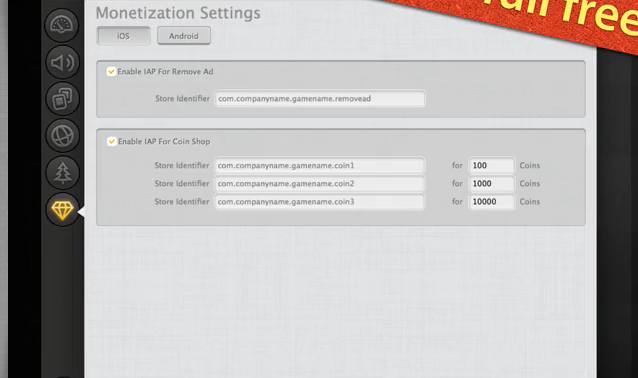Open the sound settings speaker icon
The height and width of the screenshot is (378, 638).
tap(62, 63)
